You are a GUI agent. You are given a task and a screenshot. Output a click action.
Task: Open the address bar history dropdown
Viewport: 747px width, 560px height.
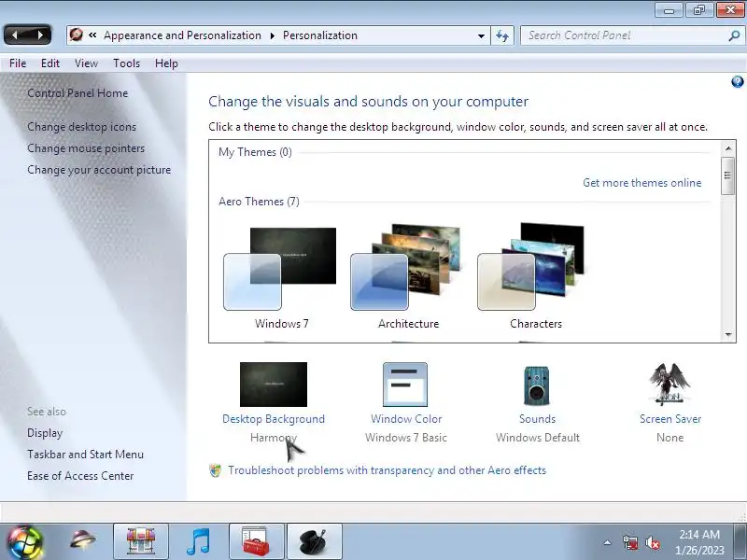click(x=481, y=35)
